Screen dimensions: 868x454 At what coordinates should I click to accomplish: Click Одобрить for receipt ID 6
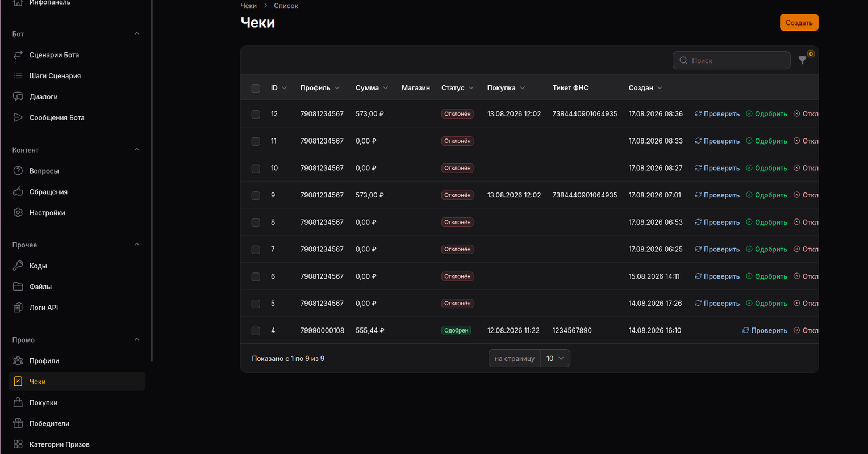pos(766,276)
